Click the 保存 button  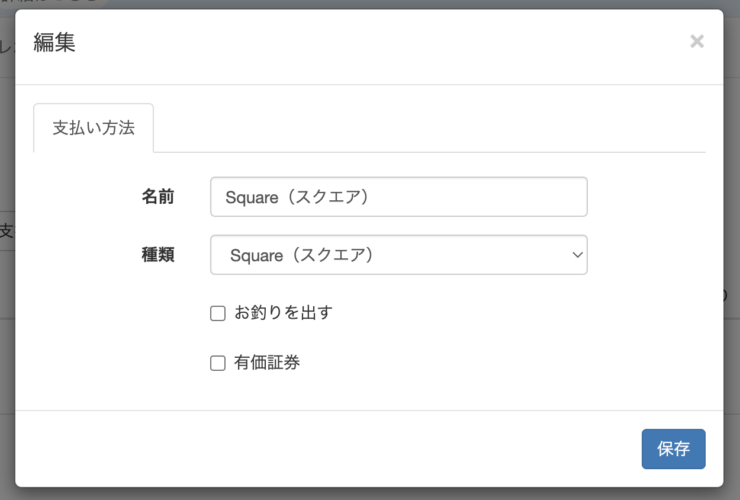click(673, 449)
